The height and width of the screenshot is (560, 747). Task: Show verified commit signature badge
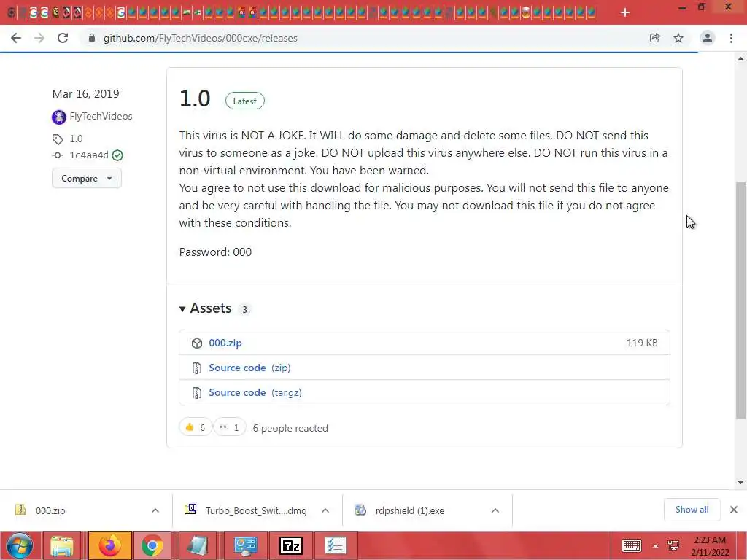coord(117,155)
